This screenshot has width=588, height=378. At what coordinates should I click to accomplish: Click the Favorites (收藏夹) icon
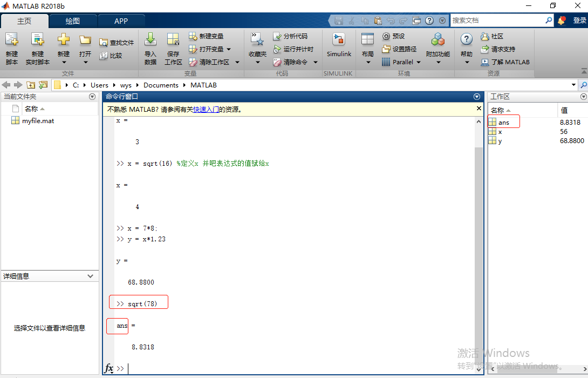pos(257,39)
